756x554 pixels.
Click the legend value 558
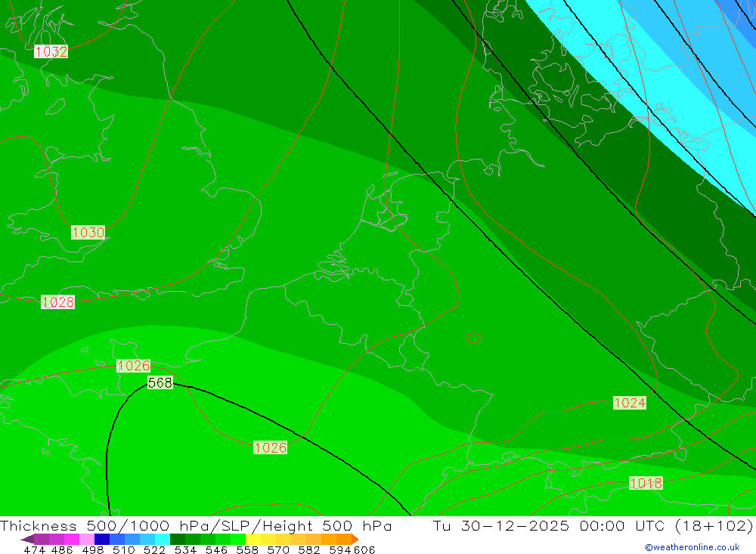pyautogui.click(x=247, y=549)
